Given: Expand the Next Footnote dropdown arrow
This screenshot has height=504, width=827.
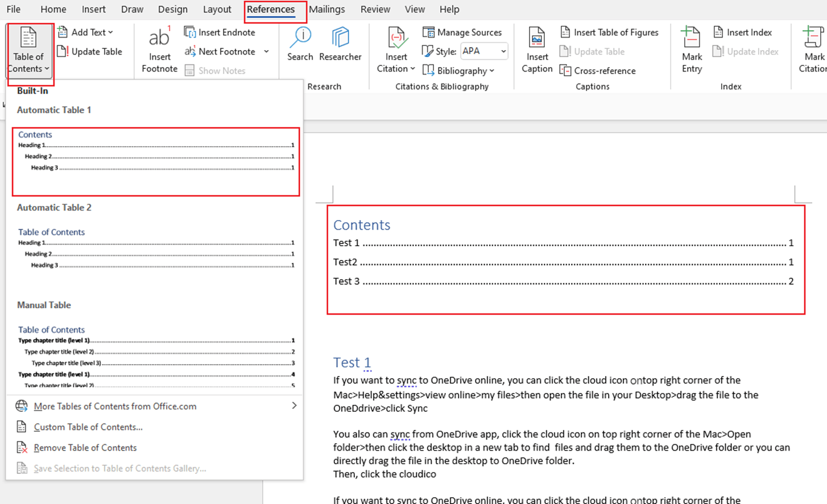Looking at the screenshot, I should (266, 52).
